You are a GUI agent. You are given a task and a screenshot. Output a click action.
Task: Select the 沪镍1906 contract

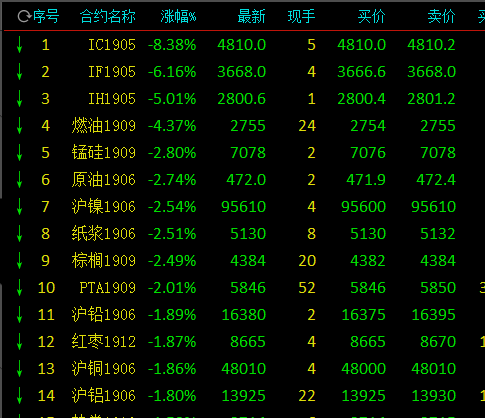(x=104, y=207)
